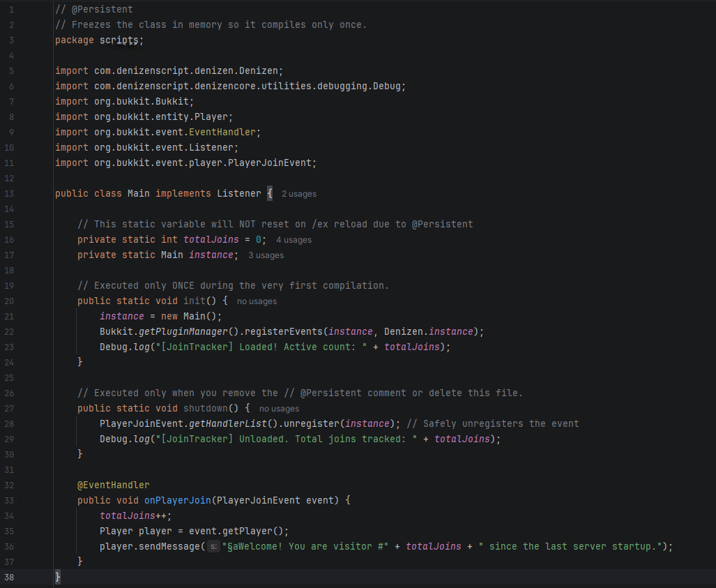
Task: Click the '§aWelcome! You are visitor #' string
Action: tap(305, 546)
